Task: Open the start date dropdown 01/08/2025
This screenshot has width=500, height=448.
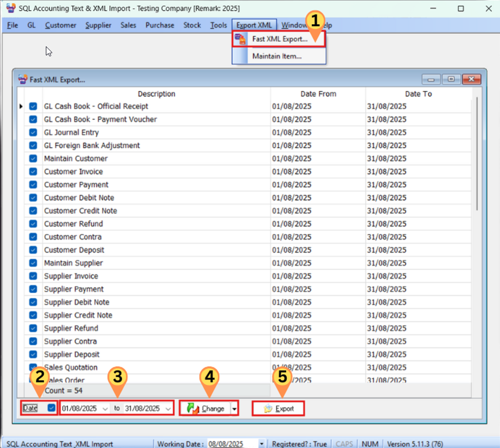Action: [x=105, y=408]
